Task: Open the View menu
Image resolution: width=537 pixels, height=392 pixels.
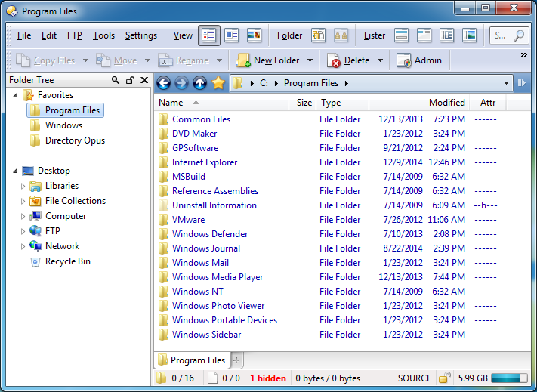Action: click(x=183, y=35)
